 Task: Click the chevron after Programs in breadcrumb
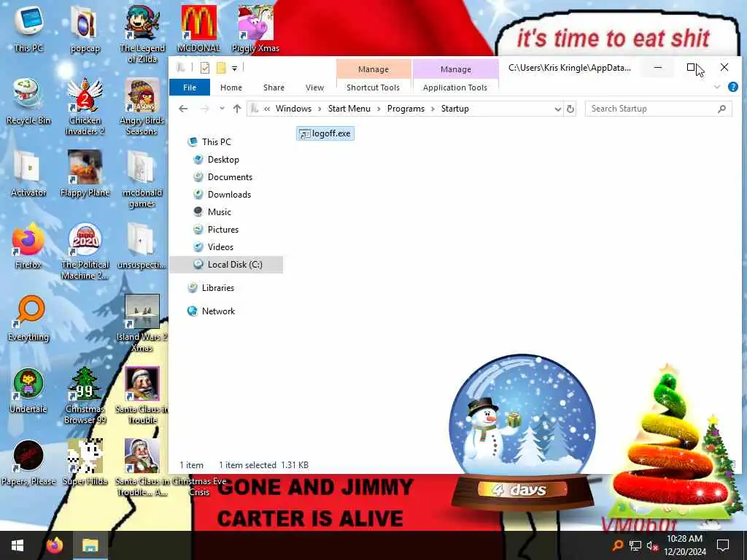(x=433, y=109)
